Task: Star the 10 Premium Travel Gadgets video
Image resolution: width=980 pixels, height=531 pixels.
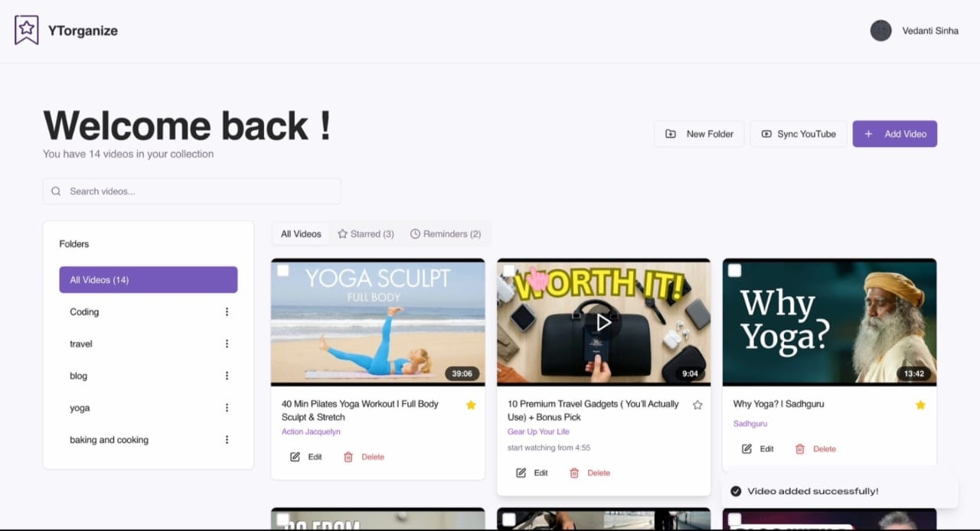Action: (x=697, y=405)
